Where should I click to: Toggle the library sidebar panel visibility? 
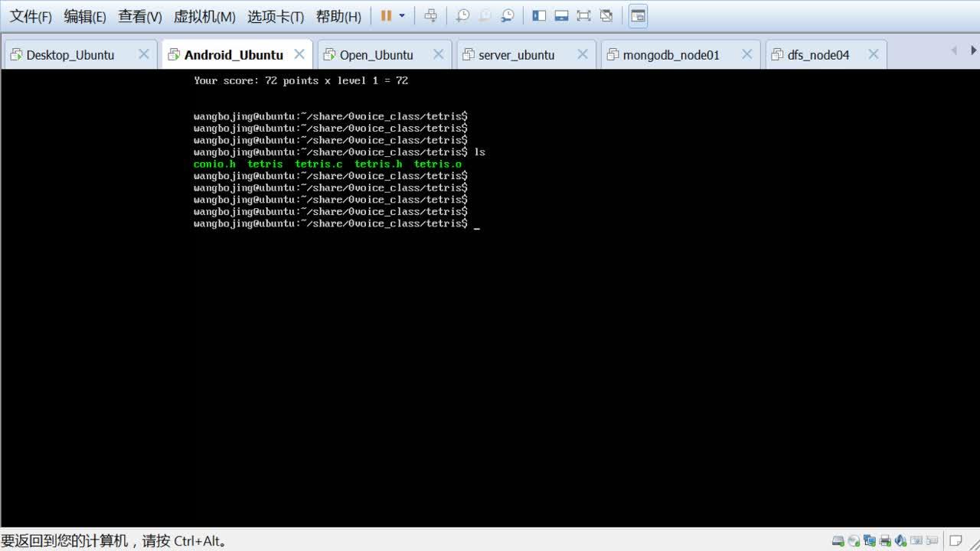click(x=540, y=15)
